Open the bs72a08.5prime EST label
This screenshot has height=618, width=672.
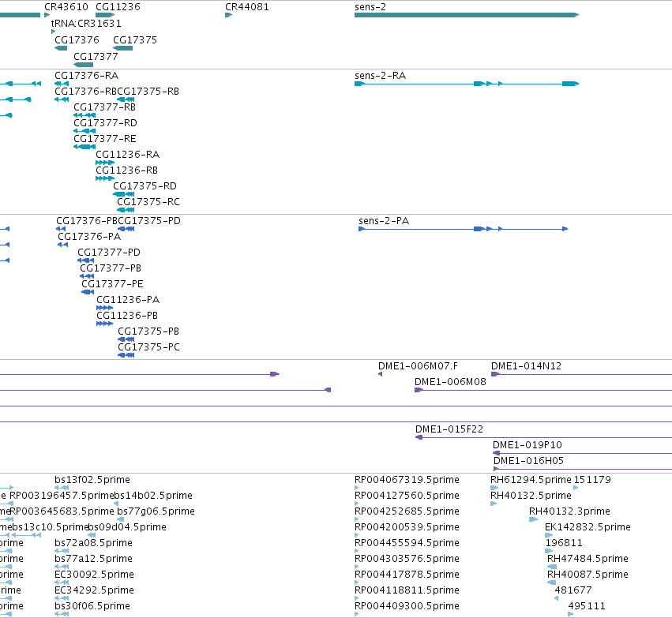(93, 543)
